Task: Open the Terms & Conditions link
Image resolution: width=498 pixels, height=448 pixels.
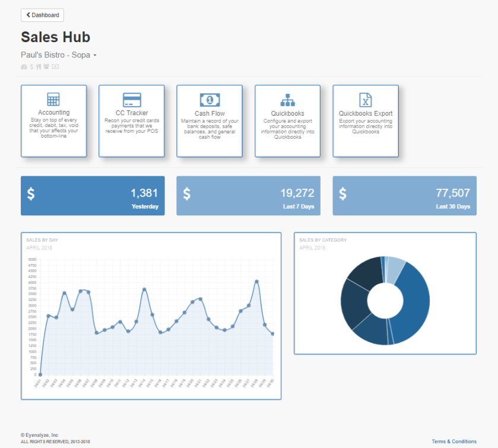Action: [x=453, y=440]
